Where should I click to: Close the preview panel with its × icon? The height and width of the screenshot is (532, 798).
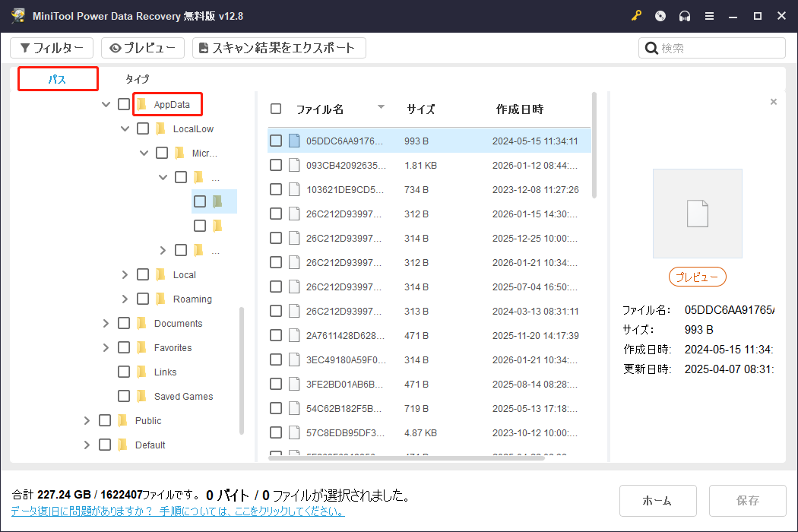pyautogui.click(x=773, y=101)
